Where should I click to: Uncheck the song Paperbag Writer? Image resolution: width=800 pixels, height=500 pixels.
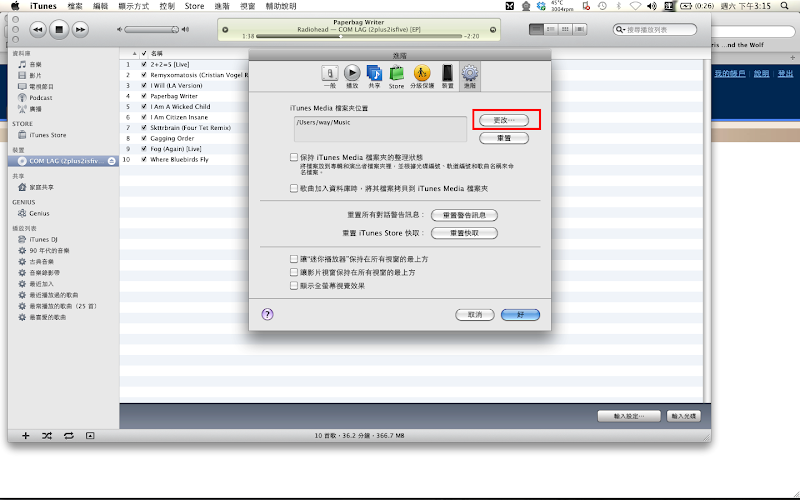click(x=144, y=96)
